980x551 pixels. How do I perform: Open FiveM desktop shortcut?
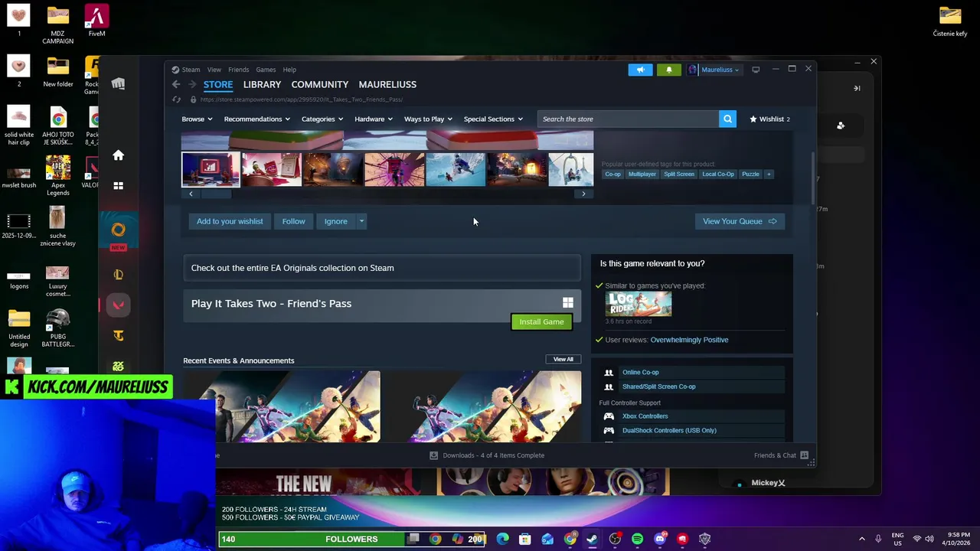96,21
